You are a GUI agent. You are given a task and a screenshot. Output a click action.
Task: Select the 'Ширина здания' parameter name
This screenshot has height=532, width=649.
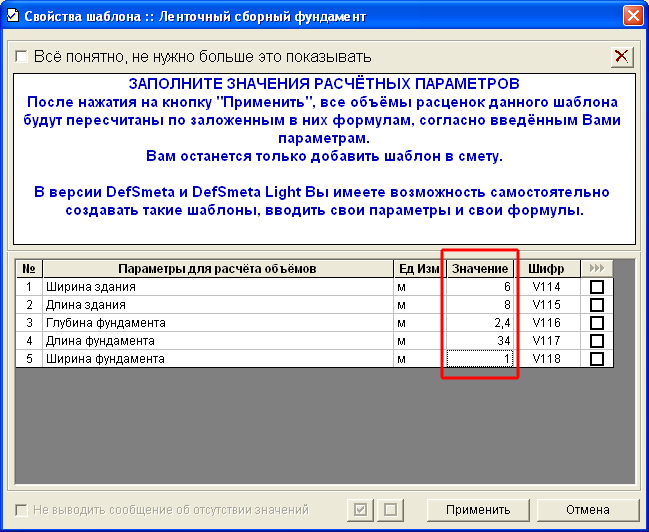click(x=218, y=286)
